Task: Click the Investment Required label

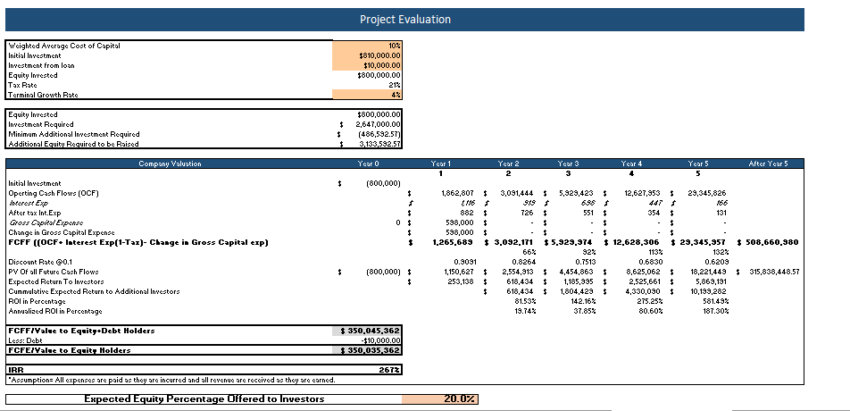Action: [41, 124]
